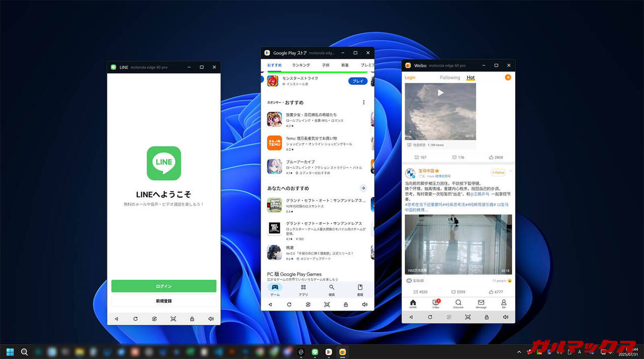Expand あなたへのおすすめ with the arrow button
644x359 pixels.
tap(363, 188)
